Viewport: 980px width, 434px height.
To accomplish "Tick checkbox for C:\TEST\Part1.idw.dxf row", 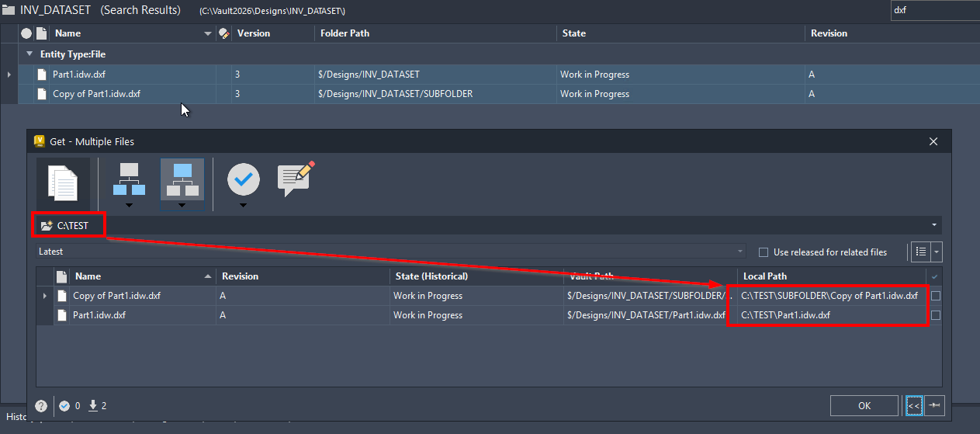I will point(936,315).
